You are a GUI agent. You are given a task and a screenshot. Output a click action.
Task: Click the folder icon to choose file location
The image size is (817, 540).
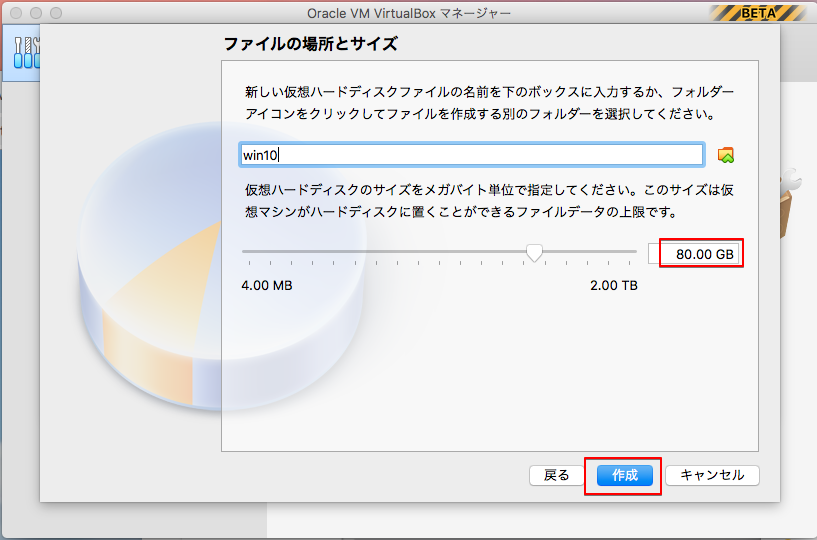tap(726, 155)
